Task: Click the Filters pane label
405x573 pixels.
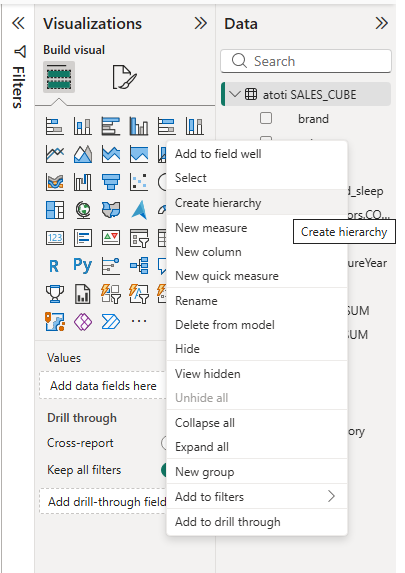Action: pos(18,87)
